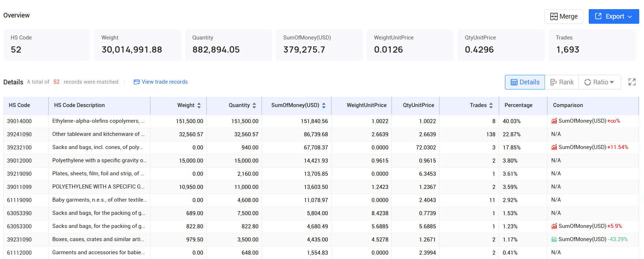This screenshot has height=259, width=644.
Task: Click the comparison chart icon for 39014000
Action: click(554, 121)
